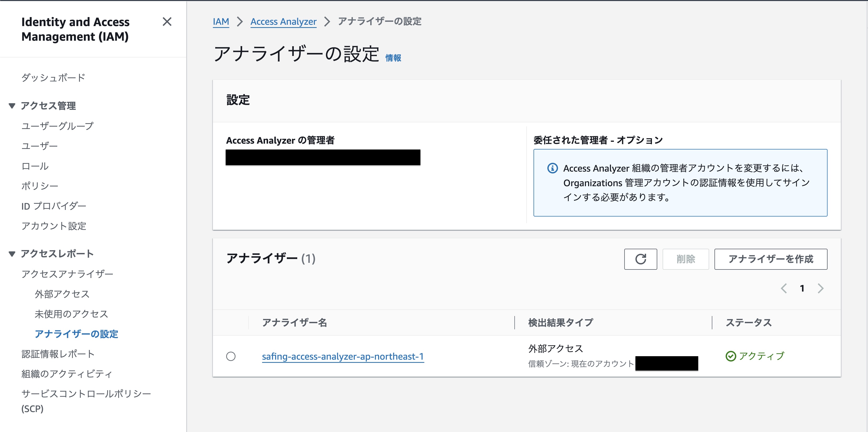This screenshot has width=868, height=432.
Task: Close the IAM navigation sidebar
Action: 167,22
